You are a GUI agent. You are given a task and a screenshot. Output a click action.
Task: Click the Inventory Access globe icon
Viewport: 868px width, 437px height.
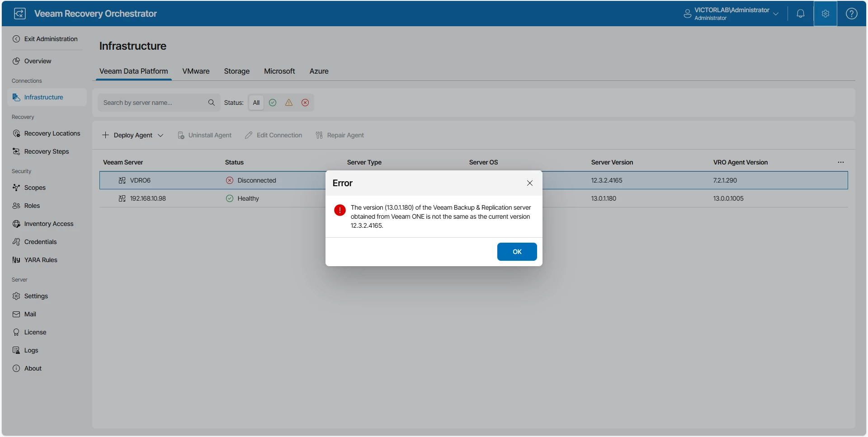click(16, 224)
